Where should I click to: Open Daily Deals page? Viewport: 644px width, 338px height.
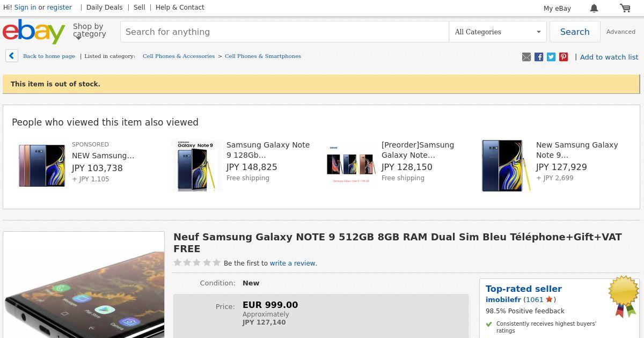104,8
